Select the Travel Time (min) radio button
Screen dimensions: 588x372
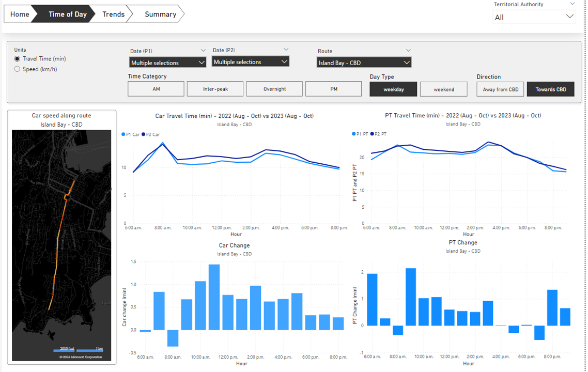18,59
